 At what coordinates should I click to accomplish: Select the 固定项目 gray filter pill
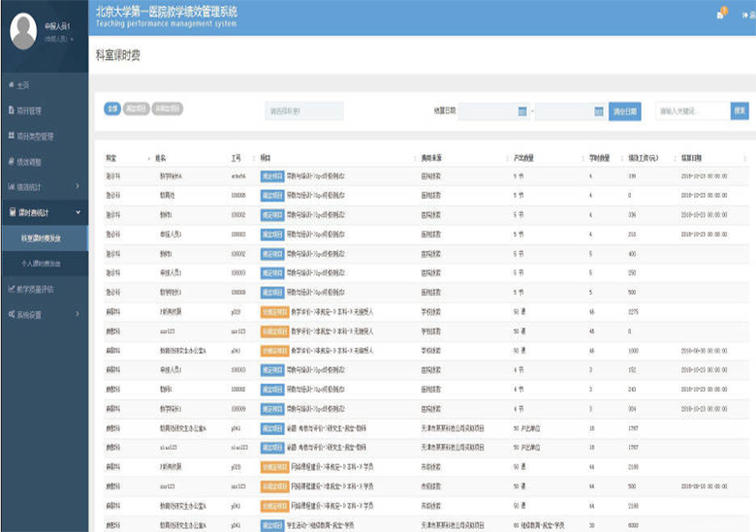click(x=136, y=110)
